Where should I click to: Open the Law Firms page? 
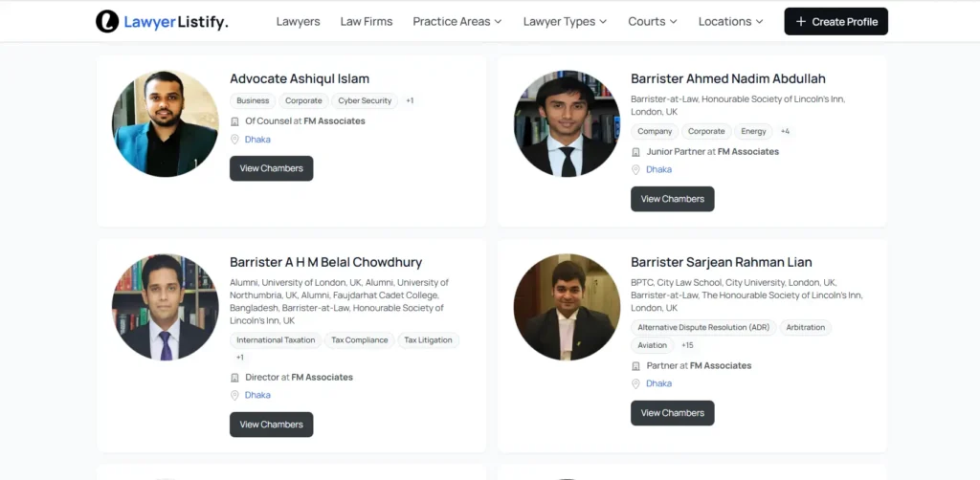(x=367, y=21)
